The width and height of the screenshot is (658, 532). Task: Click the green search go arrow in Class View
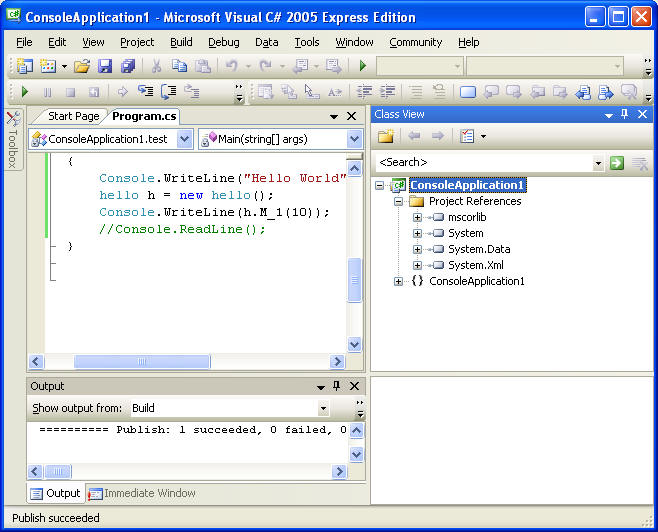tap(617, 162)
